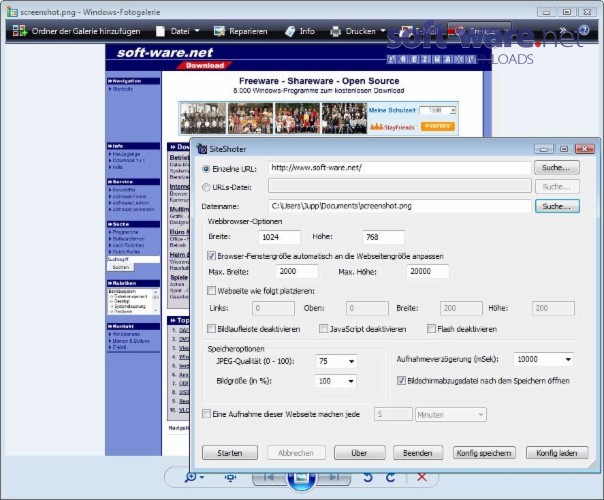Click the Über button
The height and width of the screenshot is (500, 604).
359,453
